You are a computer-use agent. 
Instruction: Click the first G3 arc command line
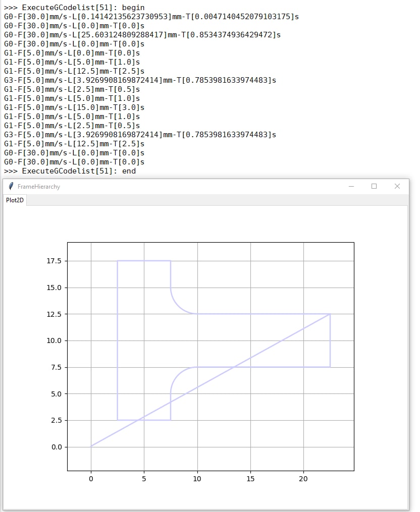click(140, 80)
